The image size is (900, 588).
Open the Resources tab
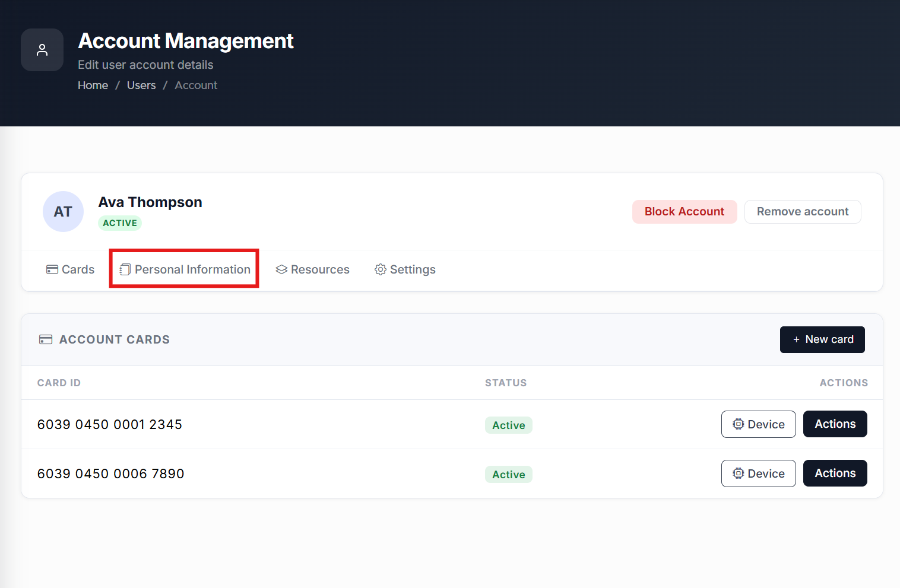(313, 269)
